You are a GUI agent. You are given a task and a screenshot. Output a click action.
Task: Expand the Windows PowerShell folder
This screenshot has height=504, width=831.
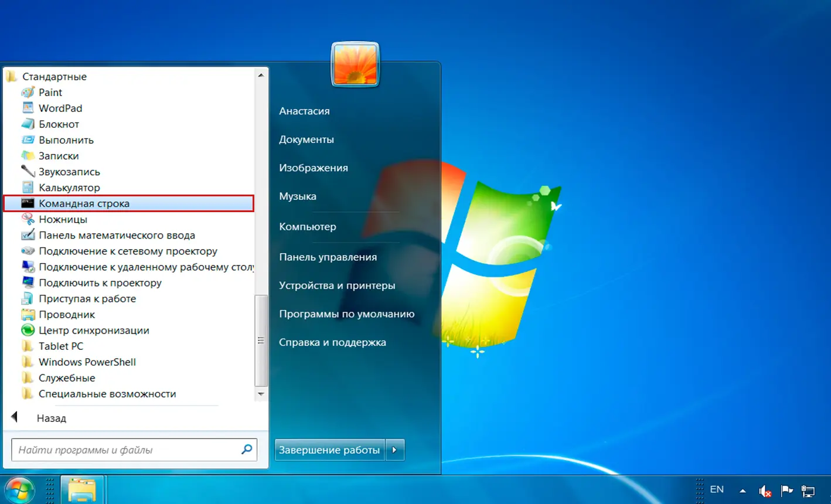pyautogui.click(x=87, y=362)
